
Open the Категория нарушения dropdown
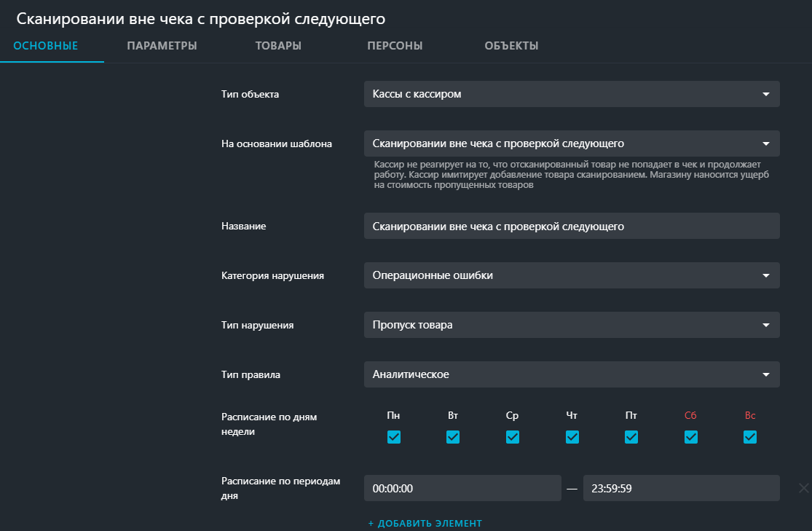coord(572,275)
